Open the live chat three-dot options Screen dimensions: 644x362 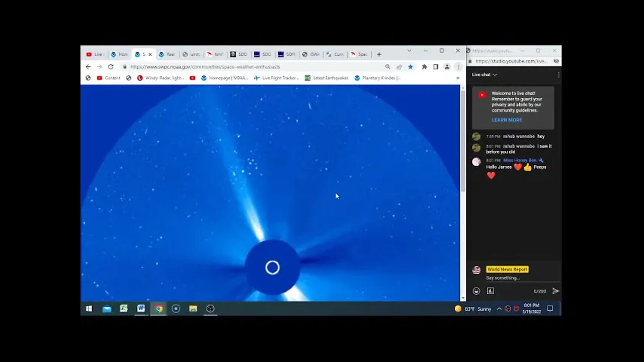pos(558,74)
